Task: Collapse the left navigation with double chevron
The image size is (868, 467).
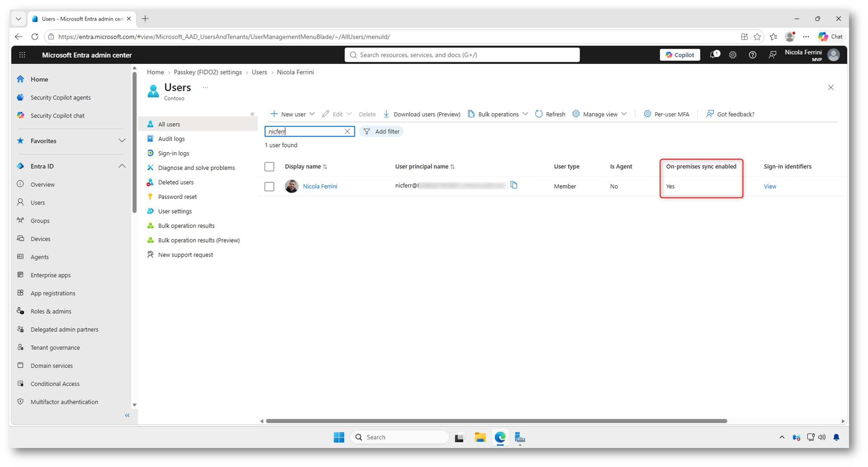Action: 127,415
